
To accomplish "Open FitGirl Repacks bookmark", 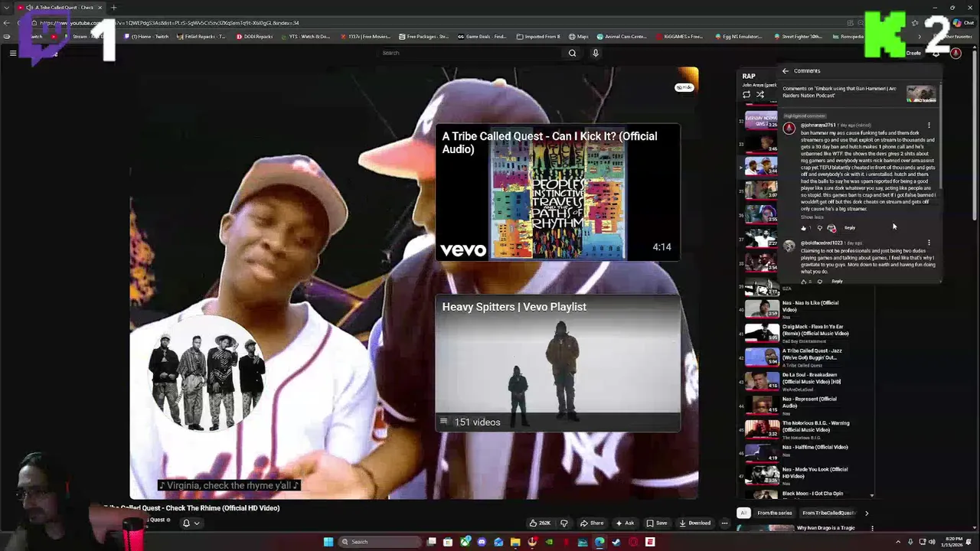I will (201, 37).
